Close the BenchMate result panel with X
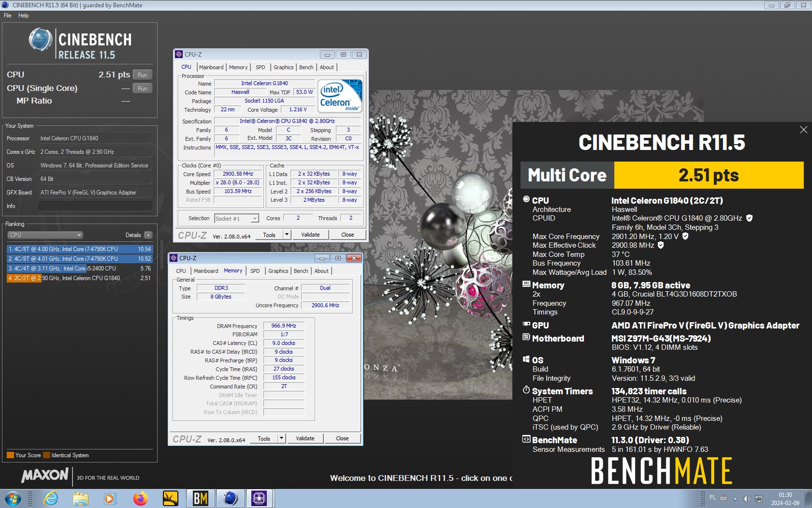 tap(803, 130)
